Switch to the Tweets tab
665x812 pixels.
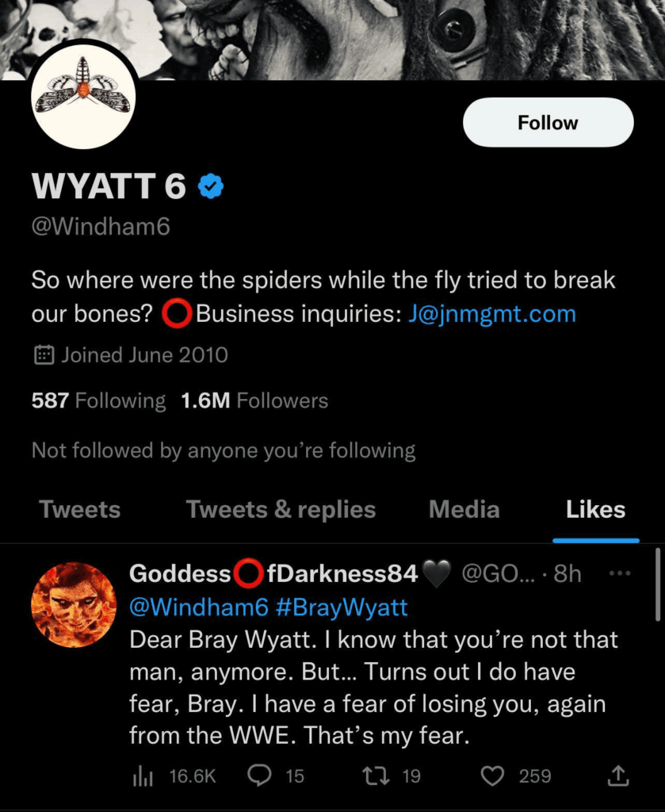(x=79, y=510)
